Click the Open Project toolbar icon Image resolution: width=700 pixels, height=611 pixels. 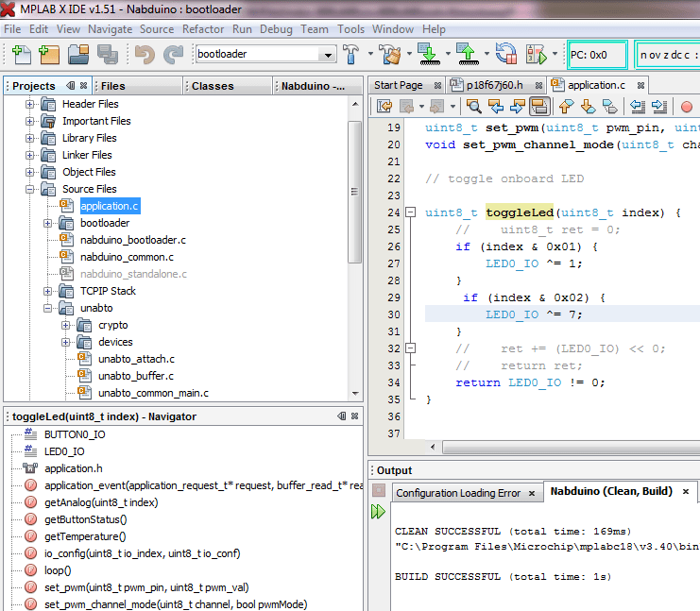(78, 55)
